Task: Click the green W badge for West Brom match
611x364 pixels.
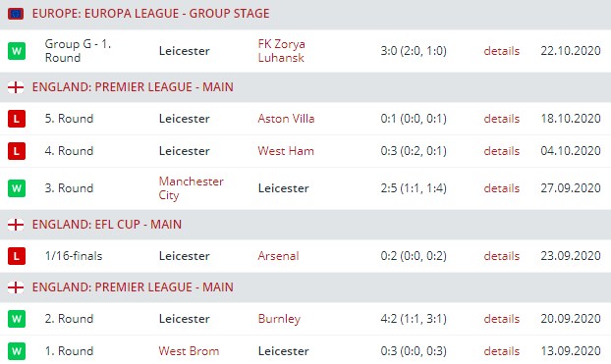Action: coord(17,351)
